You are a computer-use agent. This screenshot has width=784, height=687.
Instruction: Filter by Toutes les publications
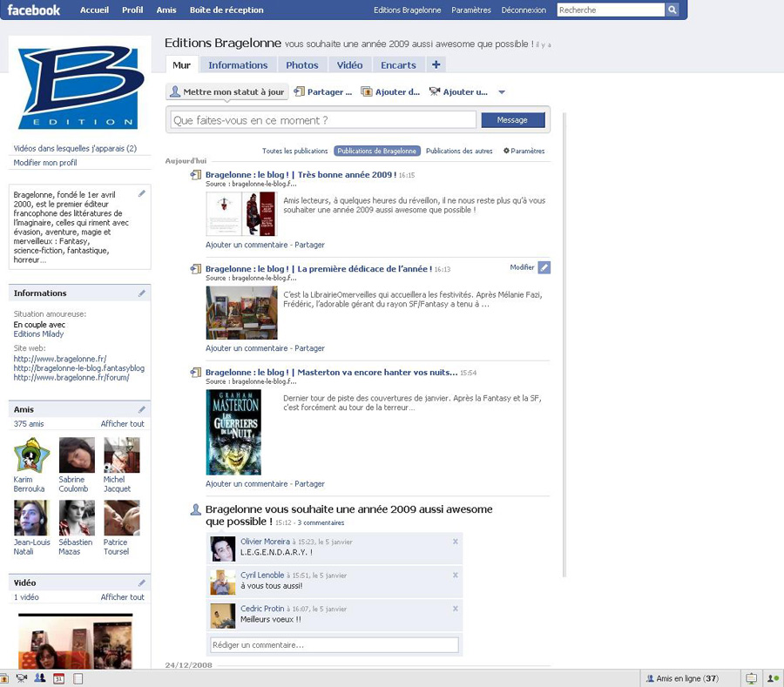coord(295,151)
